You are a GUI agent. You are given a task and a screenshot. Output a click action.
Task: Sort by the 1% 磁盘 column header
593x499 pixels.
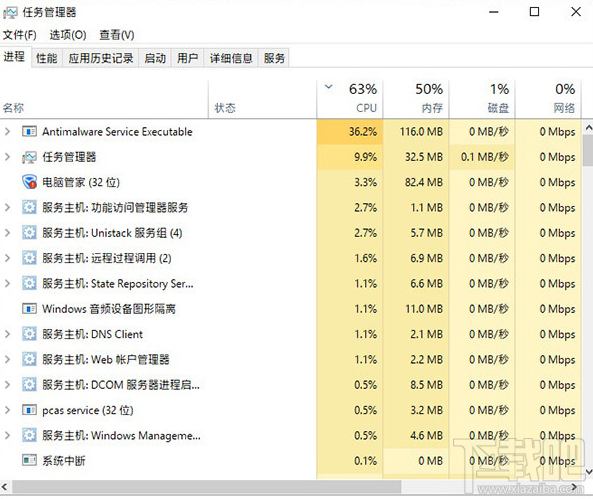(482, 99)
